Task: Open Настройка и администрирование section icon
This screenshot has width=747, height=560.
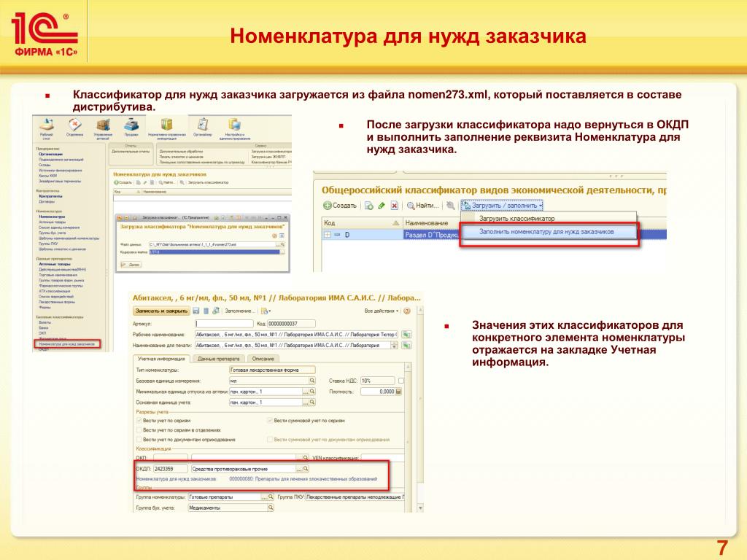Action: (234, 125)
